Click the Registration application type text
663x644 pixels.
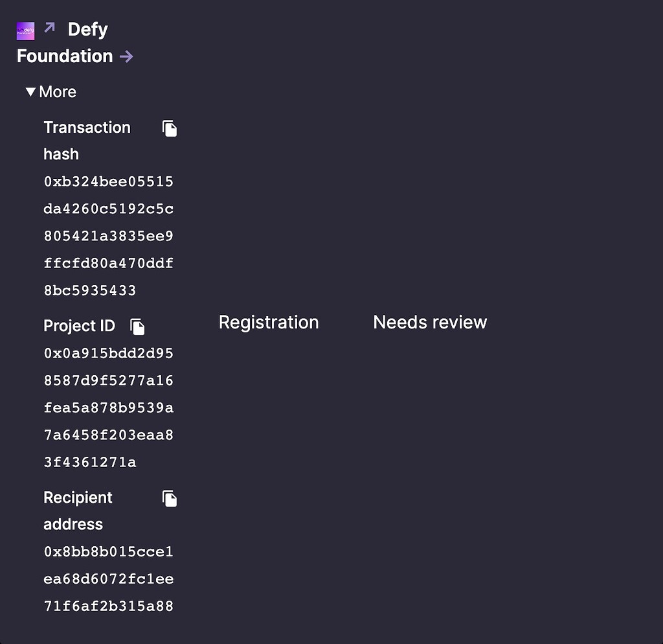[269, 322]
